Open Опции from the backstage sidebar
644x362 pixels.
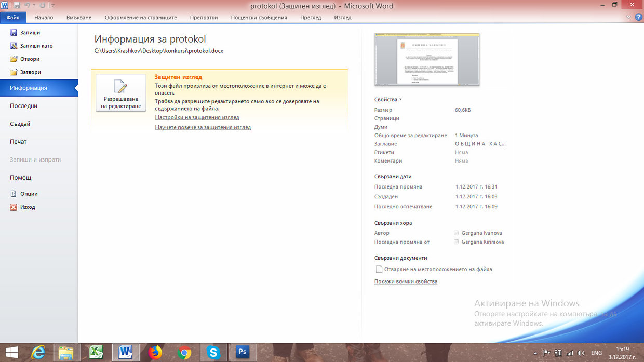29,194
